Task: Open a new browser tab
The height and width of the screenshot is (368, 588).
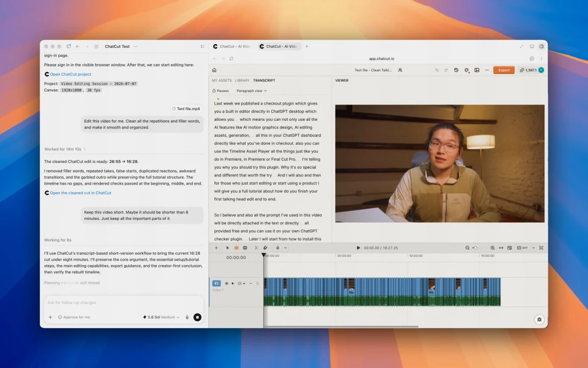Action: [307, 46]
